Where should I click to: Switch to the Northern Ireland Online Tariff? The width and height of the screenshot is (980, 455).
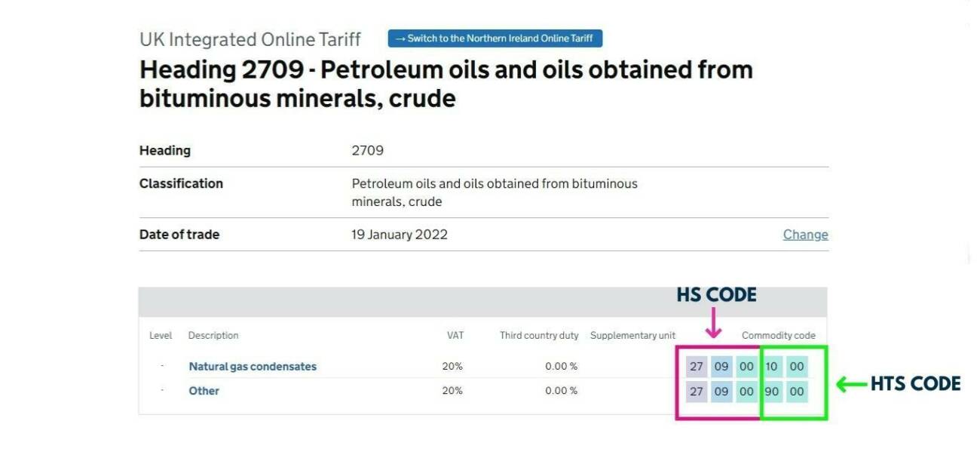495,38
